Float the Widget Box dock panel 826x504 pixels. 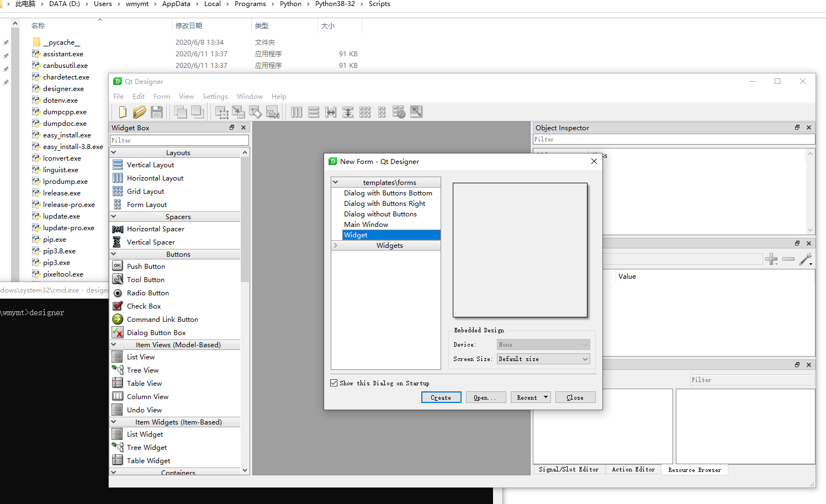pos(232,128)
